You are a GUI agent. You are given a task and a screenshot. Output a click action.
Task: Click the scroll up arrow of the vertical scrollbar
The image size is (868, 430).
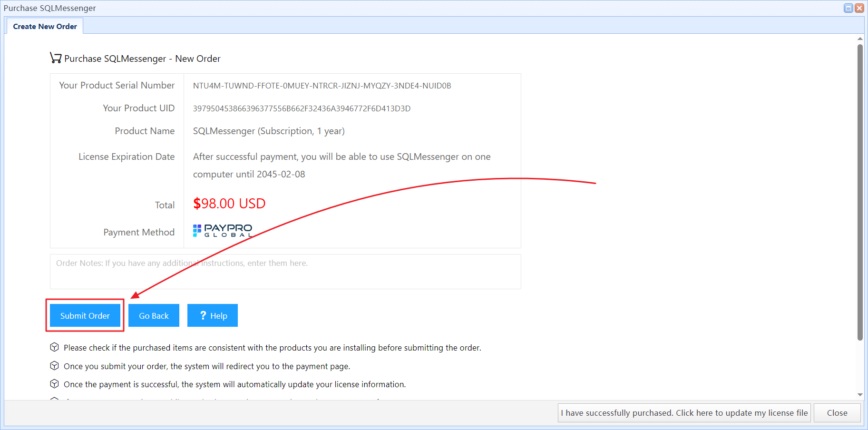click(860, 39)
